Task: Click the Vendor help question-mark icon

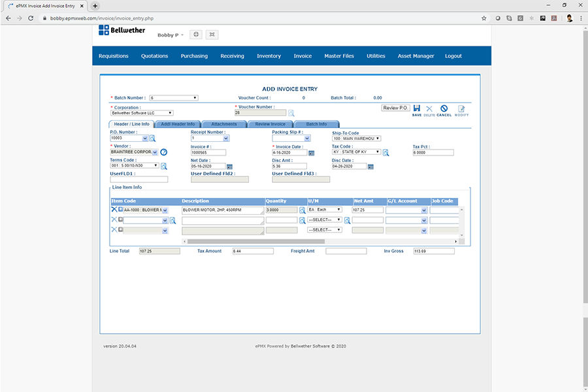Action: 163,152
